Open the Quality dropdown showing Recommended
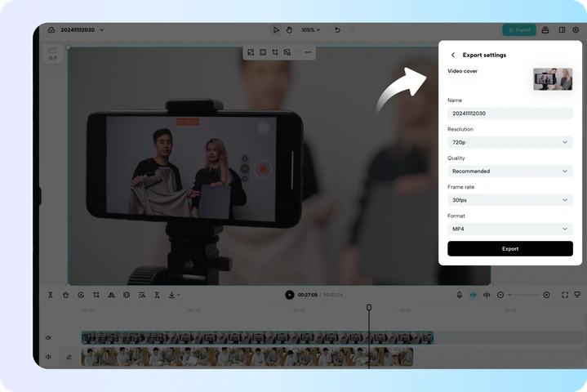 [x=510, y=171]
